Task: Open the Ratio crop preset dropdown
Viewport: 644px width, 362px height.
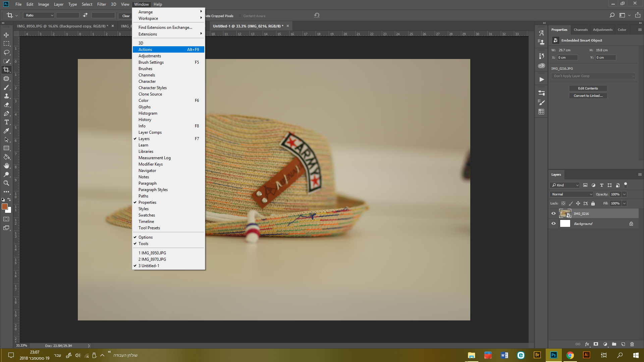Action: [x=39, y=15]
